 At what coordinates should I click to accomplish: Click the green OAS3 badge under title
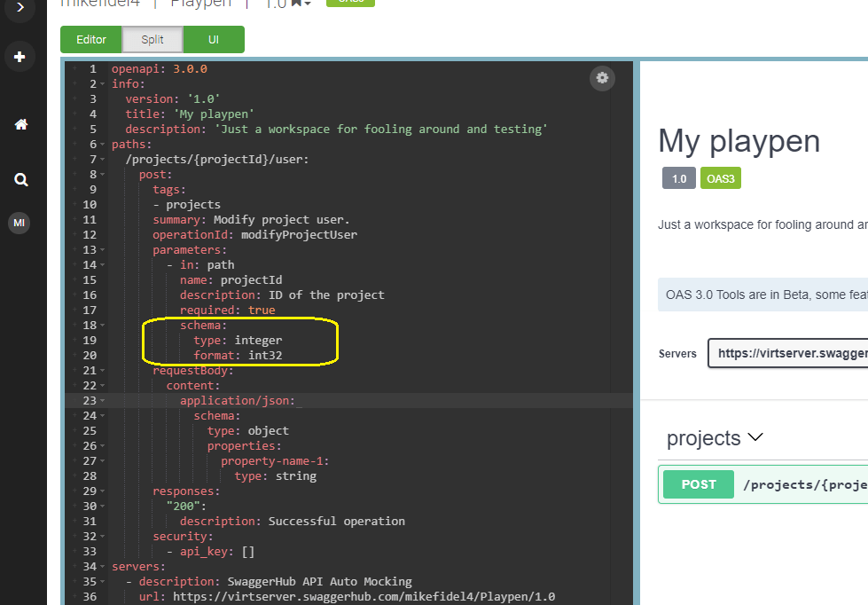[x=720, y=178]
